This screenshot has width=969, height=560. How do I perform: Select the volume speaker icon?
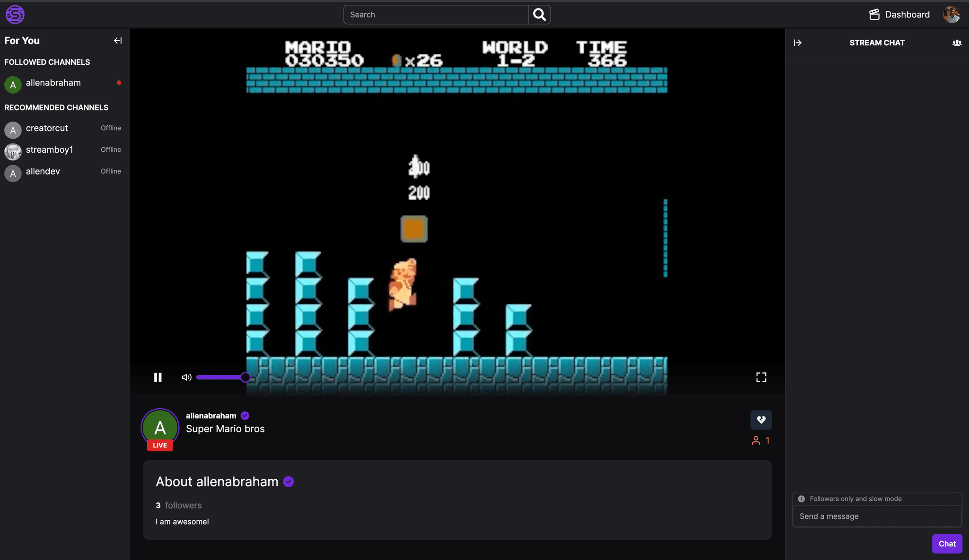point(186,377)
